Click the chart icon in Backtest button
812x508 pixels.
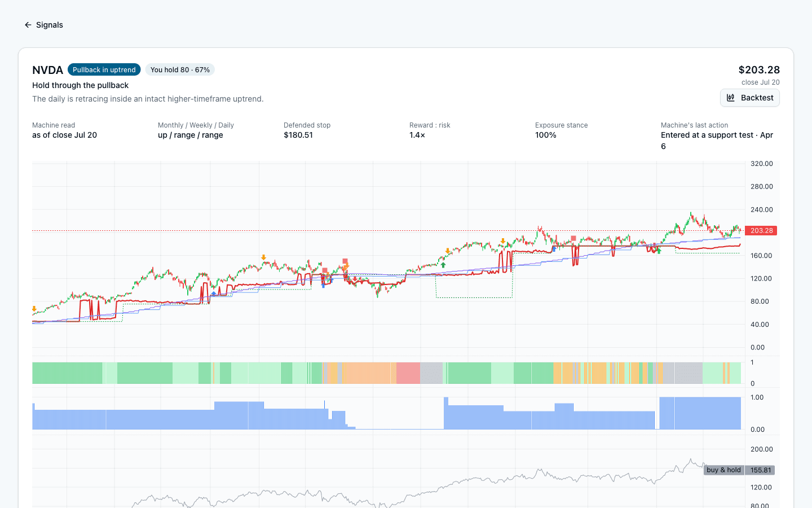click(731, 98)
